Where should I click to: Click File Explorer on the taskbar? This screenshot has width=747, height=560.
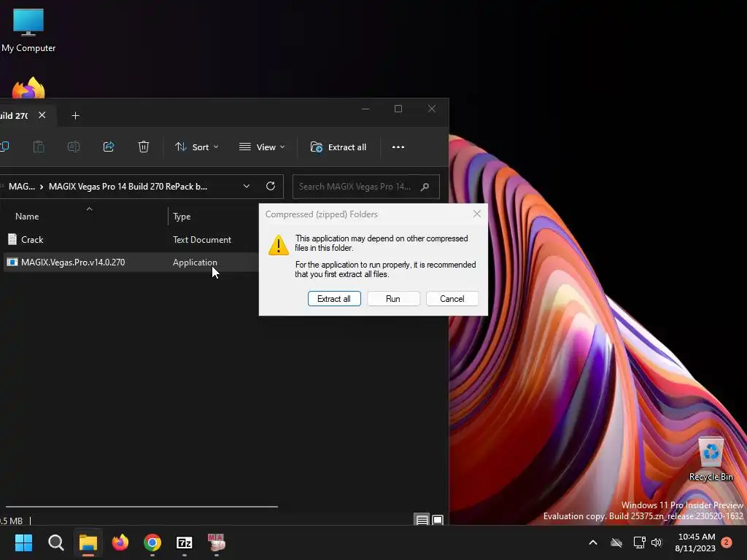point(88,542)
